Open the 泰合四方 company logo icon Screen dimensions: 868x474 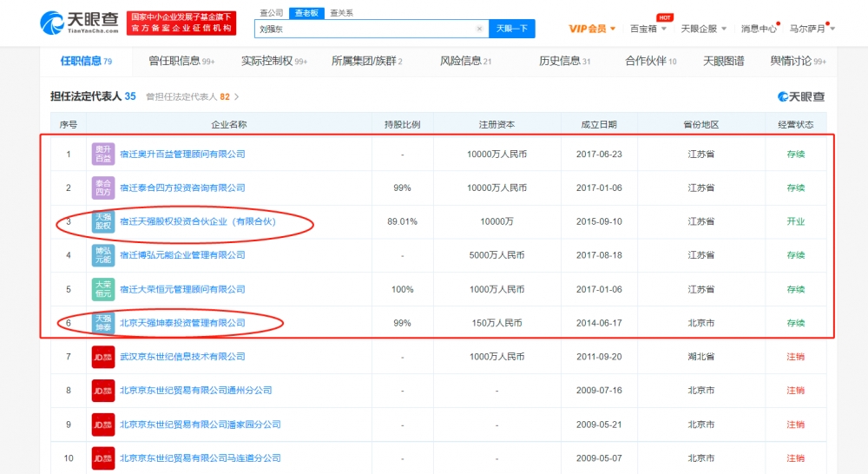click(x=103, y=188)
